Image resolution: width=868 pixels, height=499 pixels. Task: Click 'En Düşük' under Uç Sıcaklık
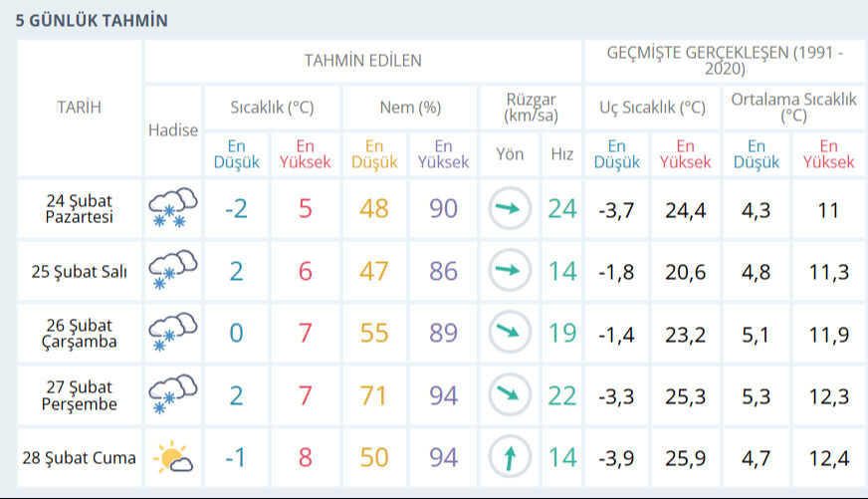617,154
